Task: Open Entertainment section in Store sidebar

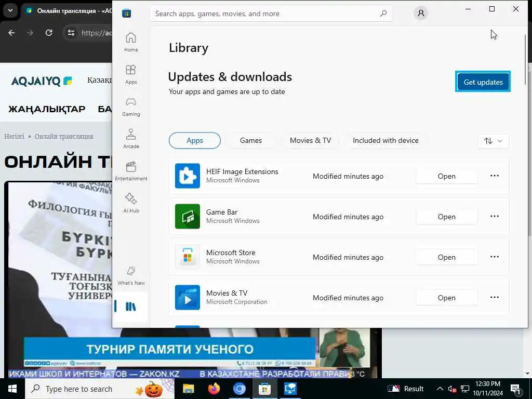Action: coord(131,171)
